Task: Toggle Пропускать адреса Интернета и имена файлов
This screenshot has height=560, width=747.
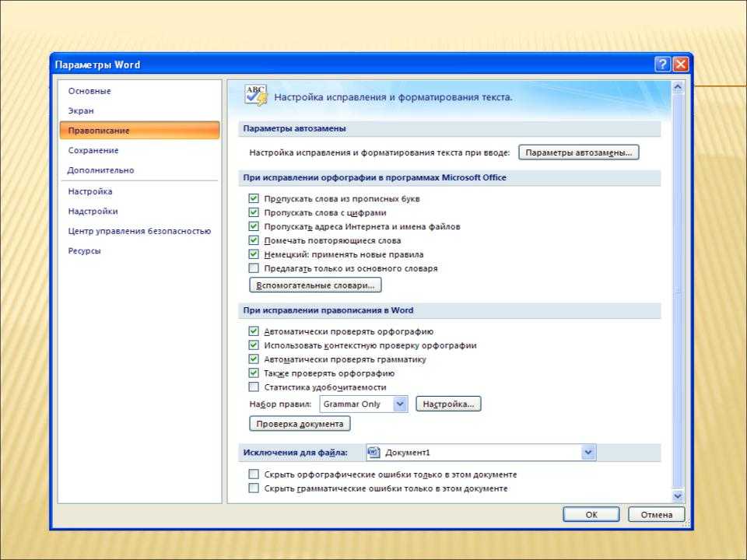Action: point(254,226)
